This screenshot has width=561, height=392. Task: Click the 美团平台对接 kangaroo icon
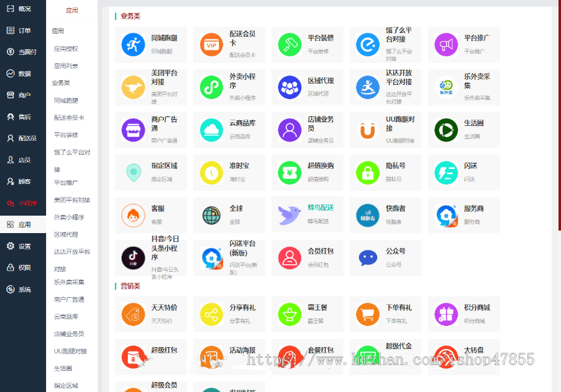[133, 87]
